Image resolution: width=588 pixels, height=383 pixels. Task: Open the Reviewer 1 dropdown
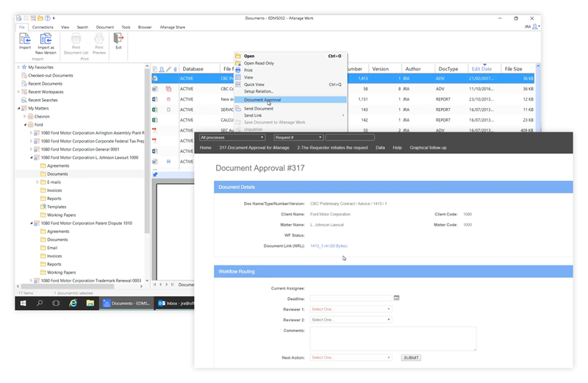(x=351, y=309)
